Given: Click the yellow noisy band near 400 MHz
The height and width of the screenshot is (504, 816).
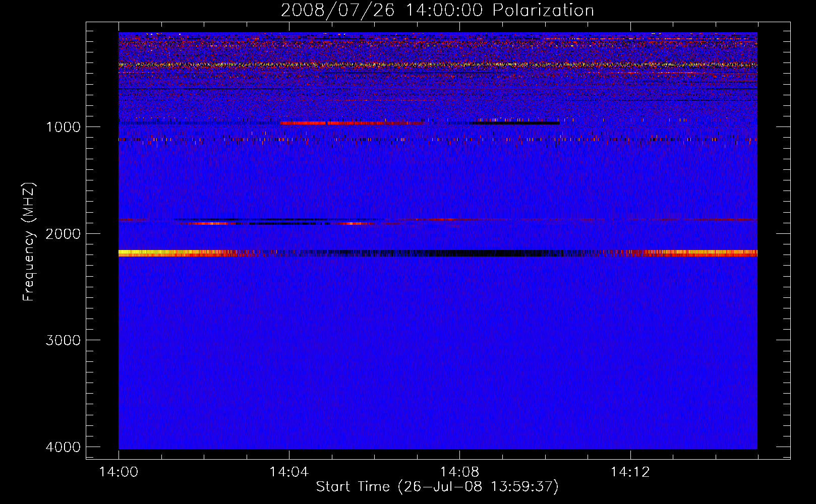Looking at the screenshot, I should (438, 65).
